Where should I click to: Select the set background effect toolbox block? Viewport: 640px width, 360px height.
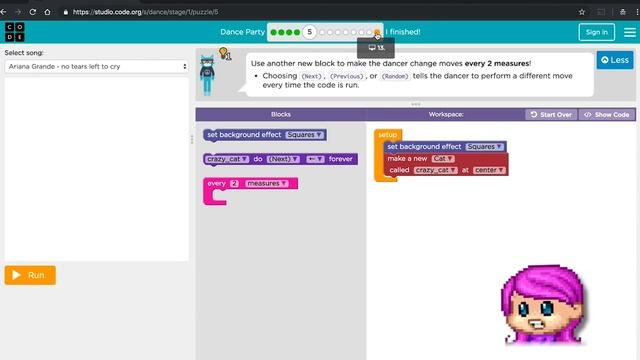pos(264,135)
